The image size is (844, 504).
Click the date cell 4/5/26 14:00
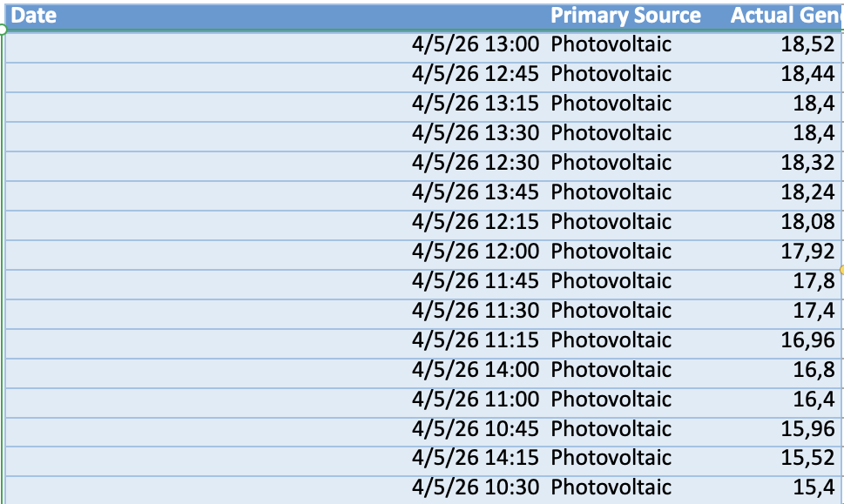[x=476, y=370]
